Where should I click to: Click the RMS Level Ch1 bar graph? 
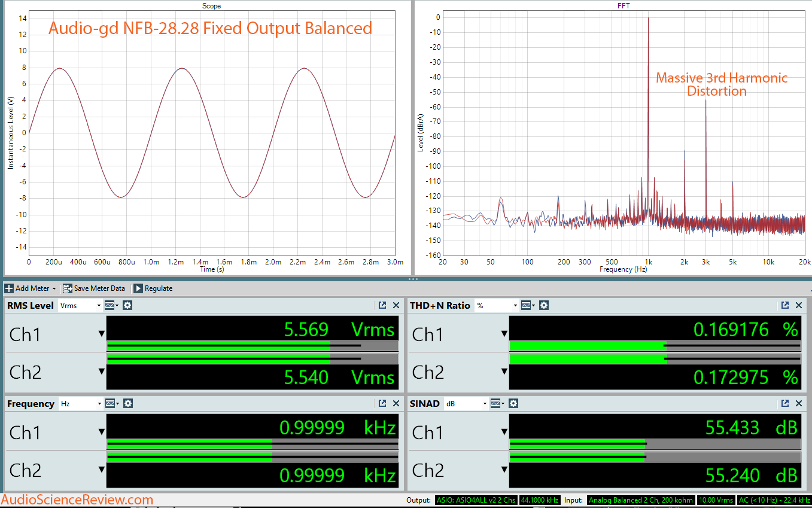pos(253,346)
